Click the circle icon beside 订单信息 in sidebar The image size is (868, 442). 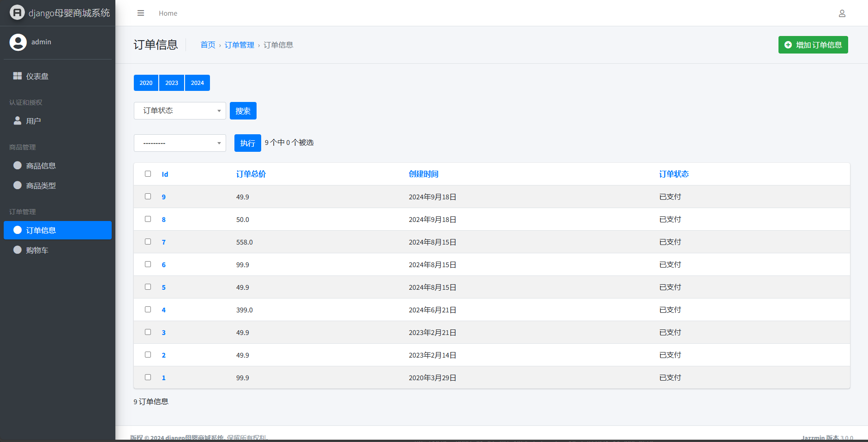click(x=18, y=230)
